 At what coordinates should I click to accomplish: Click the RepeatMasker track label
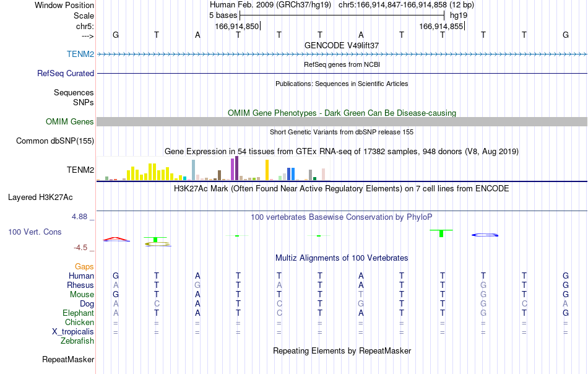point(68,359)
